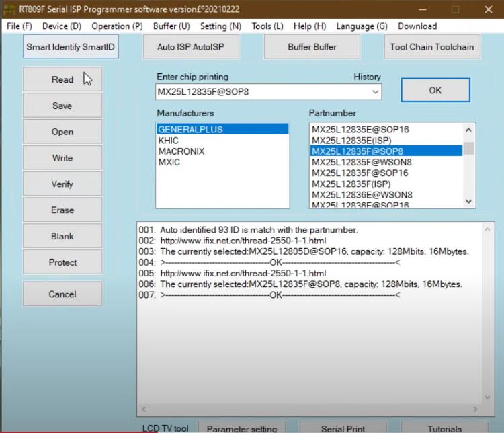This screenshot has width=504, height=433.
Task: Click the Protect button
Action: (x=62, y=262)
